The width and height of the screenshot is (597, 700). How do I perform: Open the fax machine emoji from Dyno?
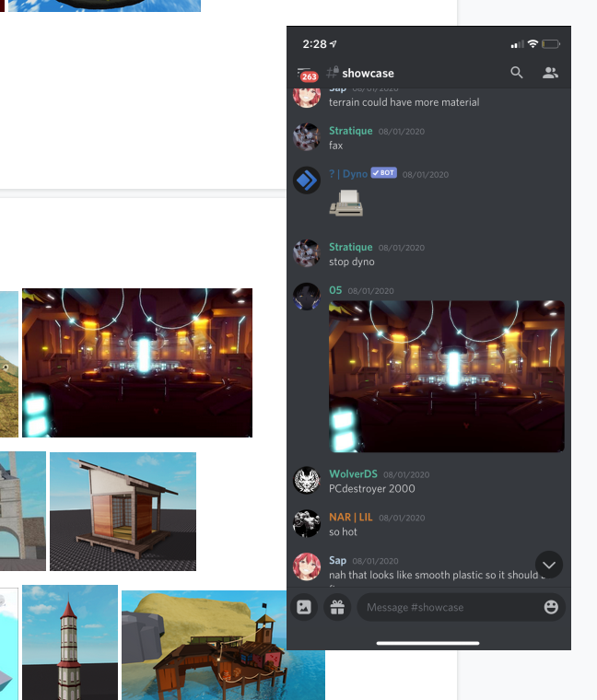pyautogui.click(x=346, y=204)
